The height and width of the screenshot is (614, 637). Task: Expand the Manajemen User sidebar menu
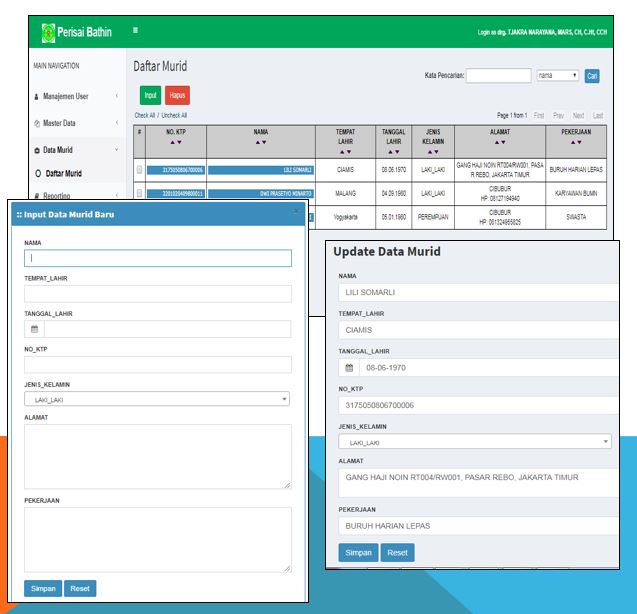(70, 96)
